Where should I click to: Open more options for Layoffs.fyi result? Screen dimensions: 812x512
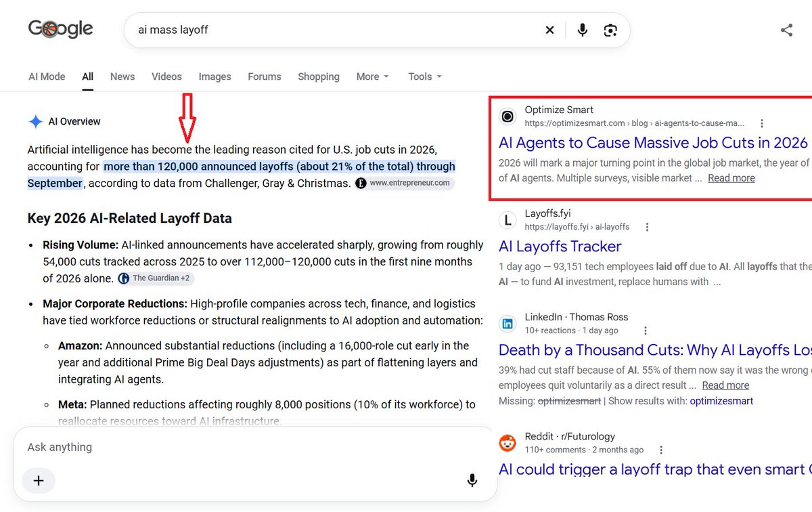[x=647, y=227]
